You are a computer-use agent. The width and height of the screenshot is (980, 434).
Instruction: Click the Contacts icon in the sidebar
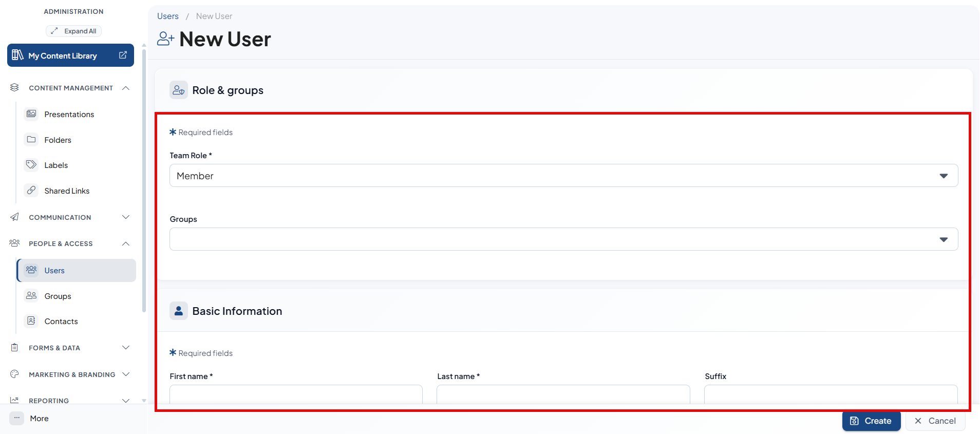(31, 321)
